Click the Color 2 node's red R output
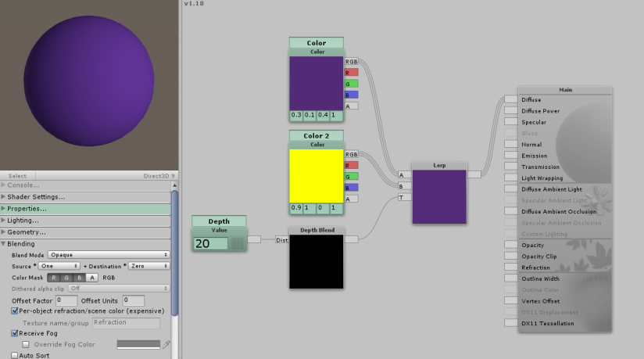The image size is (644, 359). tap(351, 165)
